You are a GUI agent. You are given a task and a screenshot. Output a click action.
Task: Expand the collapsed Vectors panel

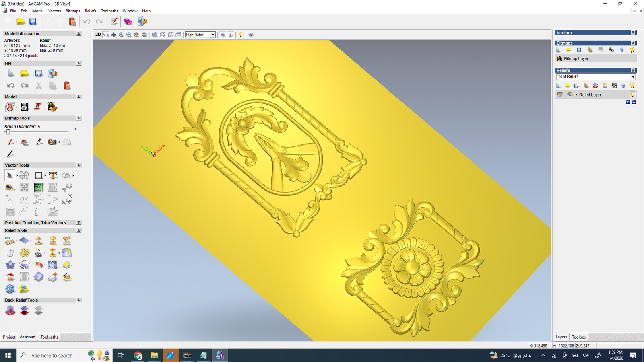coord(633,33)
